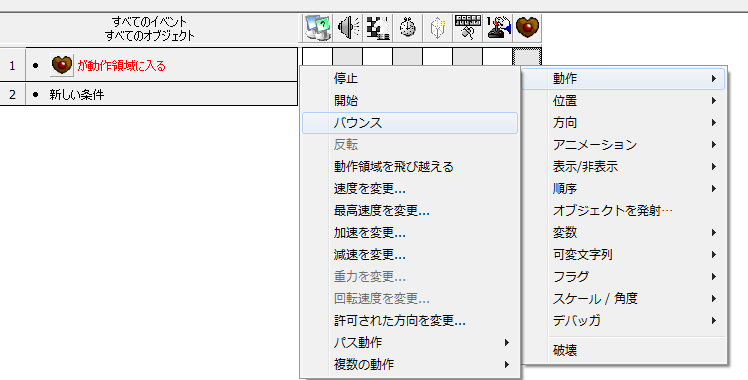This screenshot has width=748, height=380.
Task: Click the Create new objects icon
Action: click(x=437, y=28)
